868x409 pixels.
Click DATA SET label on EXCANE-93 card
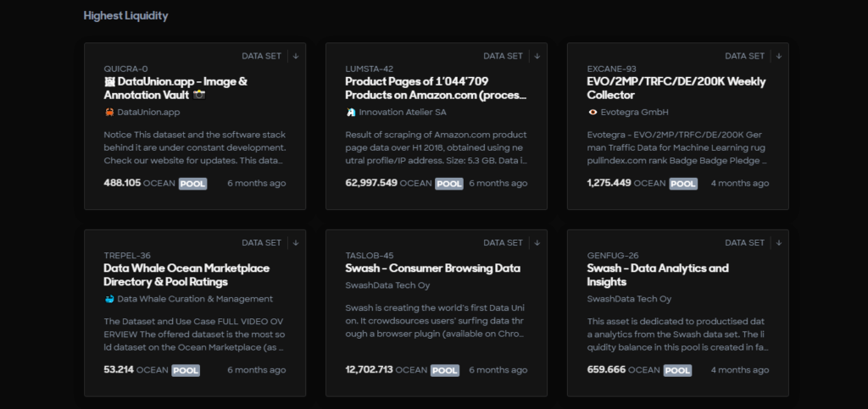pos(744,56)
